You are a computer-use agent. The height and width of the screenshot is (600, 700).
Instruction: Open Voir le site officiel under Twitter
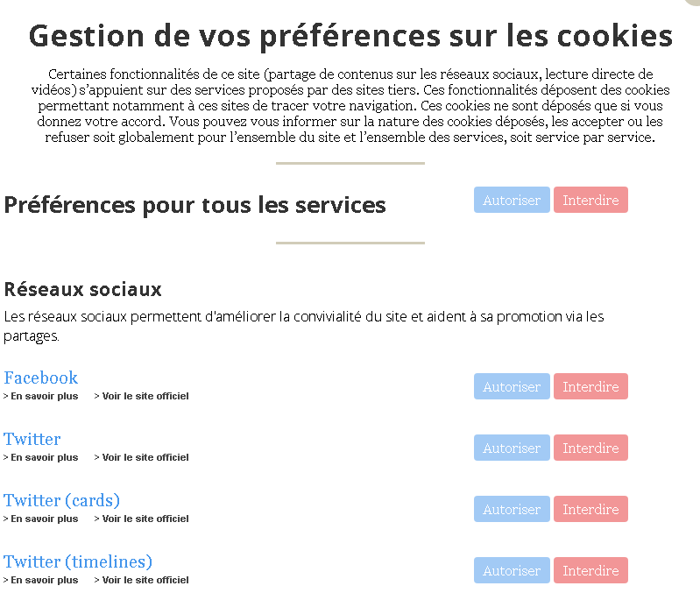click(x=145, y=457)
